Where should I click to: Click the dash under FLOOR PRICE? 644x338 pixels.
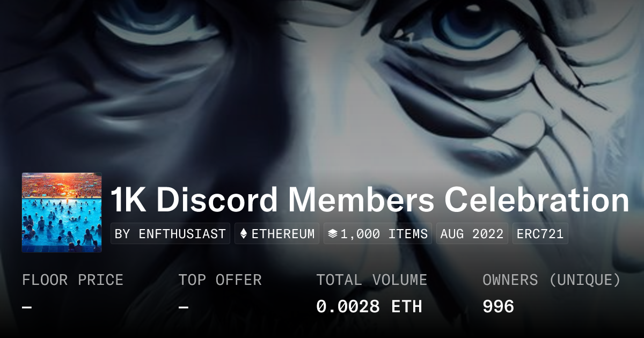pyautogui.click(x=27, y=307)
